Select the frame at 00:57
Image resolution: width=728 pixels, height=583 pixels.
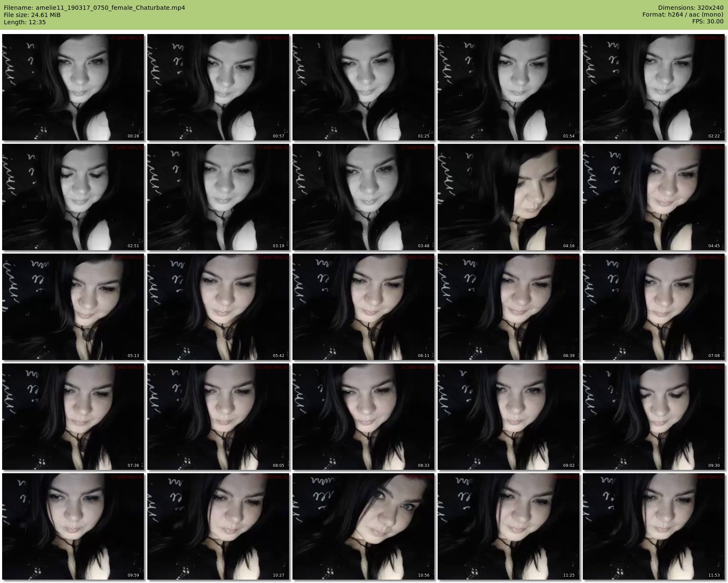218,87
